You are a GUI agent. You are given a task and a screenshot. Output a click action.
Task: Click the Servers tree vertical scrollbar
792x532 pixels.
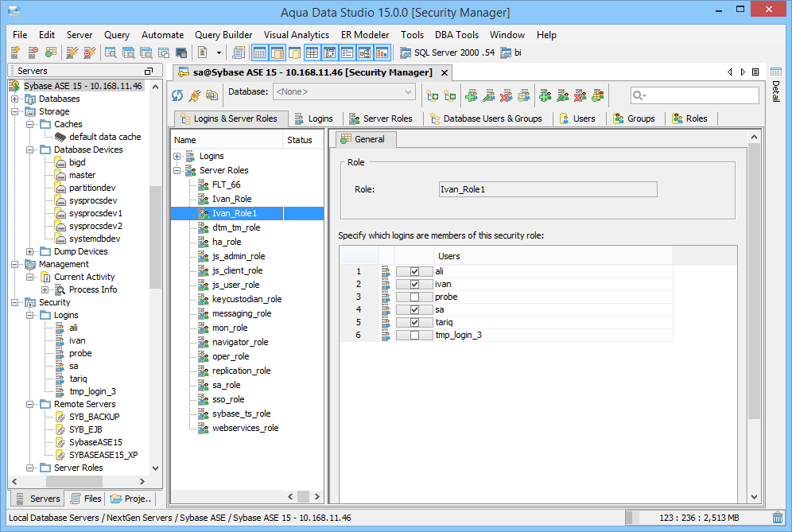pyautogui.click(x=155, y=239)
